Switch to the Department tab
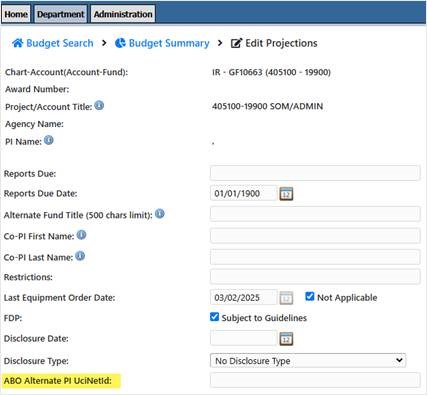427x395 pixels. 61,14
